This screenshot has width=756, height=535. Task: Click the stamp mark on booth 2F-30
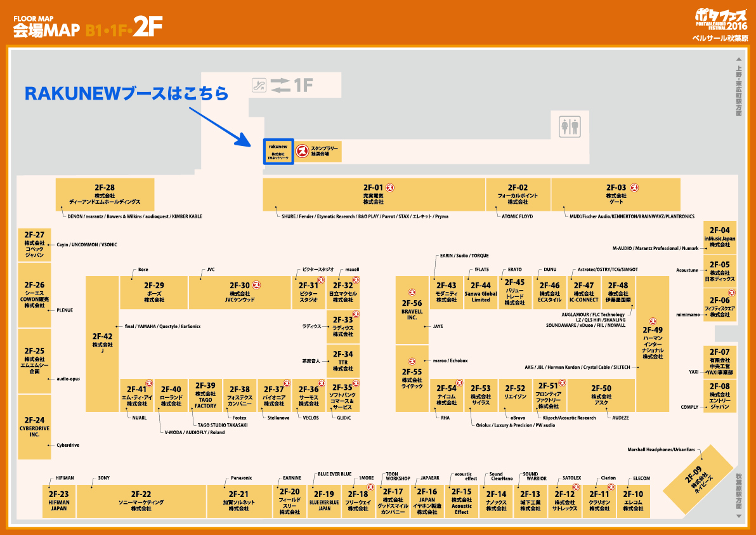tap(256, 285)
